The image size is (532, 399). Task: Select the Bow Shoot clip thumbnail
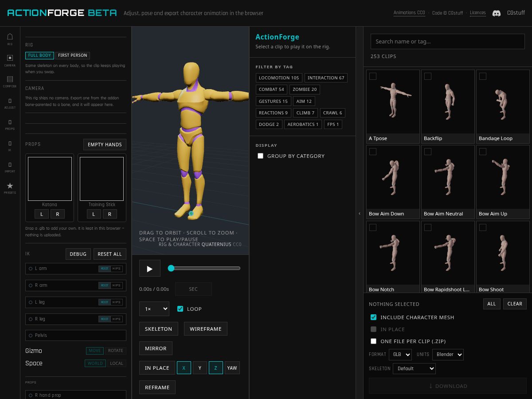(503, 257)
